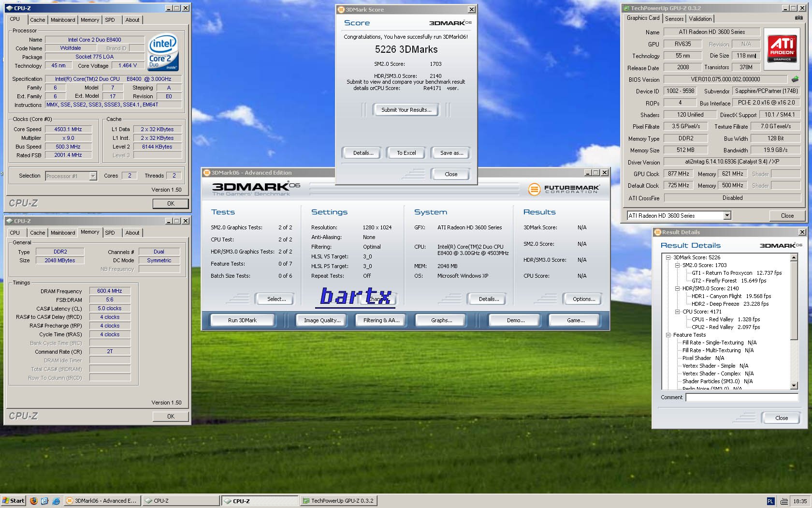Click the GPU-Z camera screenshot icon

click(x=798, y=18)
